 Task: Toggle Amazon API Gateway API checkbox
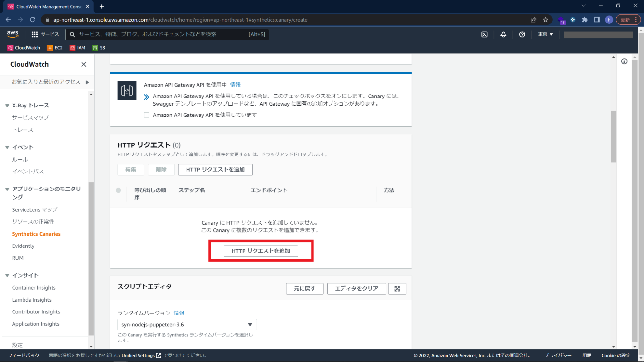pos(146,115)
